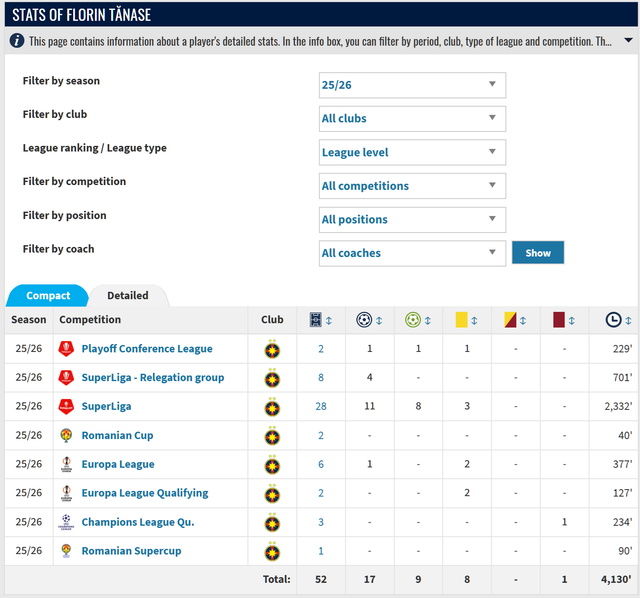Expand the info box notice arrow
This screenshot has height=598, width=640.
tap(629, 40)
